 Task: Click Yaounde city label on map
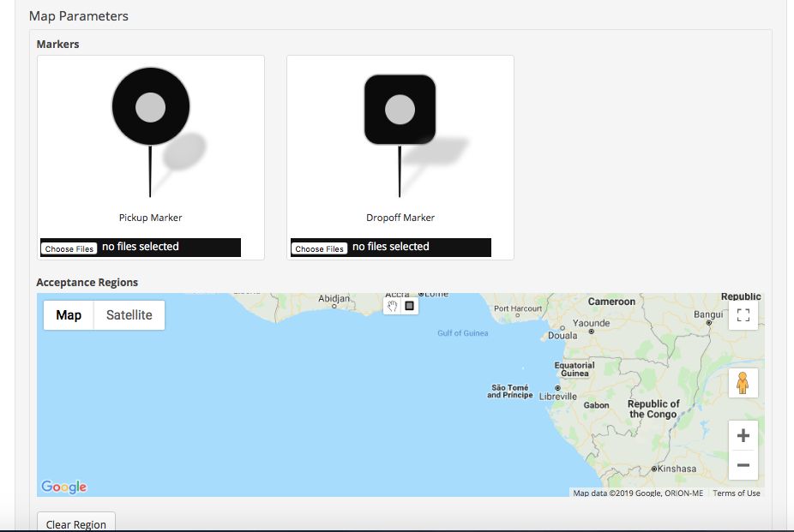click(x=591, y=323)
